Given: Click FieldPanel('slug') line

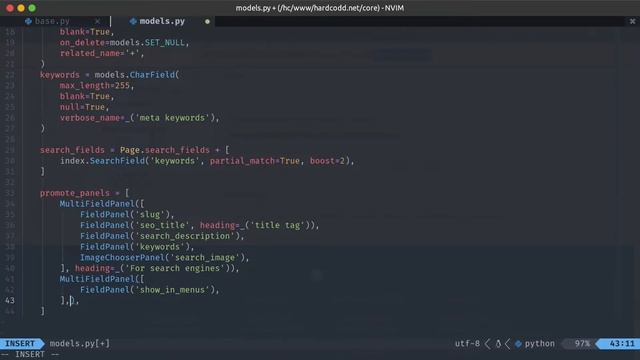Looking at the screenshot, I should [x=127, y=215].
